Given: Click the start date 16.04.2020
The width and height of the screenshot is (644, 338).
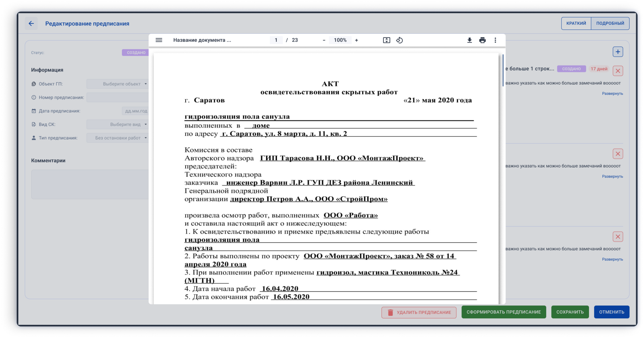Looking at the screenshot, I should [x=280, y=289].
